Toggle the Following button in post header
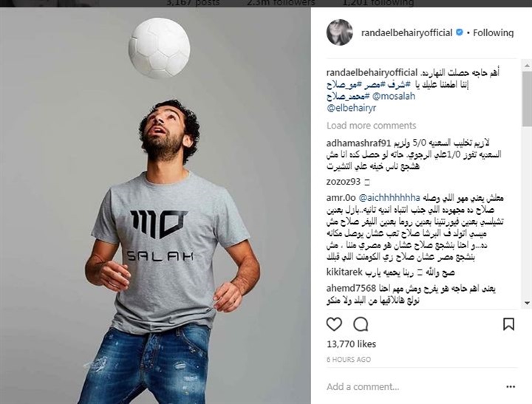Viewport: 532px width, 404px height. (494, 33)
